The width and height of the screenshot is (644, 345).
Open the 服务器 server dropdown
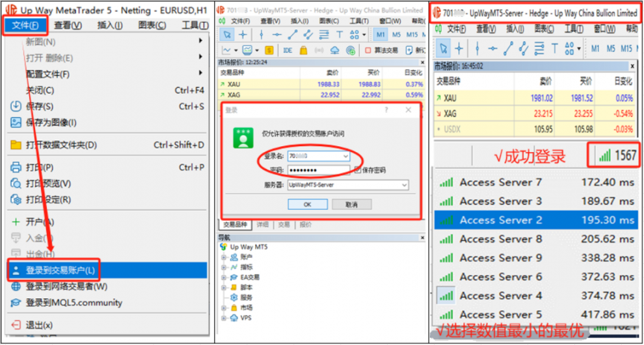pos(405,185)
